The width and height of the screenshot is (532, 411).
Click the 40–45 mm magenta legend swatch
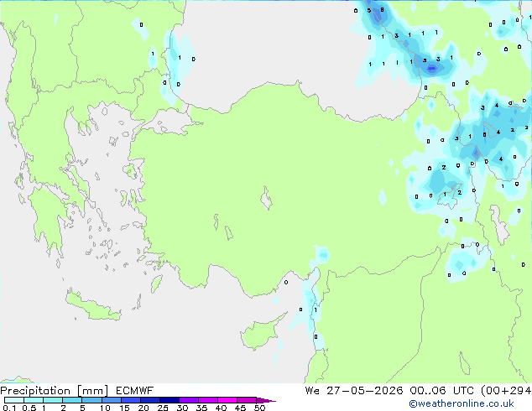tap(227, 400)
